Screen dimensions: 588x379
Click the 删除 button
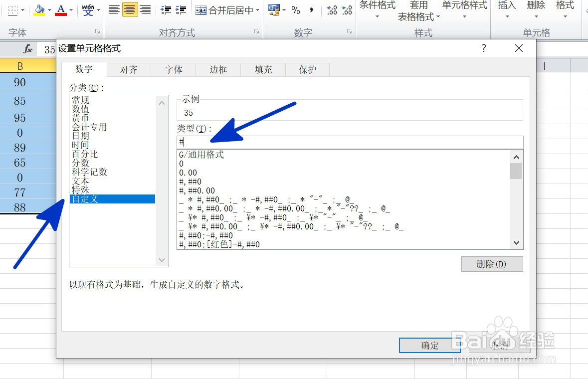pyautogui.click(x=492, y=264)
